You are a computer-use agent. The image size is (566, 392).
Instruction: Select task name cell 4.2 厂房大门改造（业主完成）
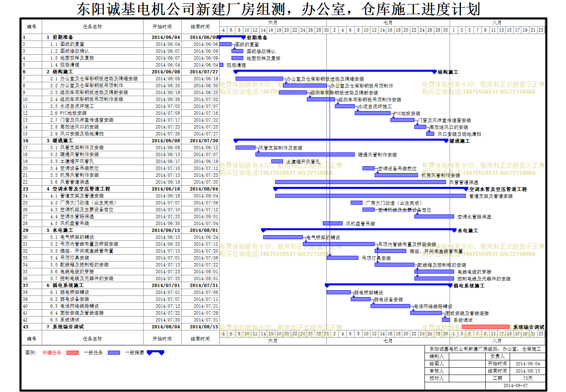[x=92, y=203]
